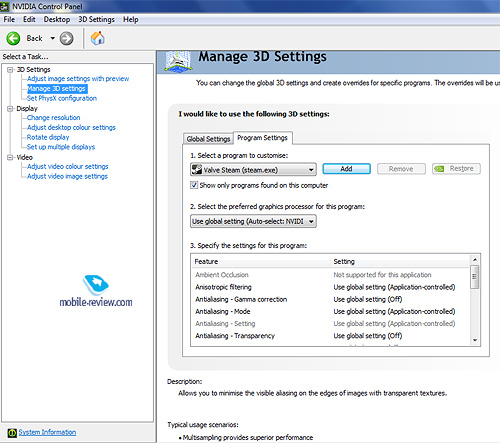Select Manage 3D settings in tree
Viewport: 500px width, 443px height.
tap(57, 89)
